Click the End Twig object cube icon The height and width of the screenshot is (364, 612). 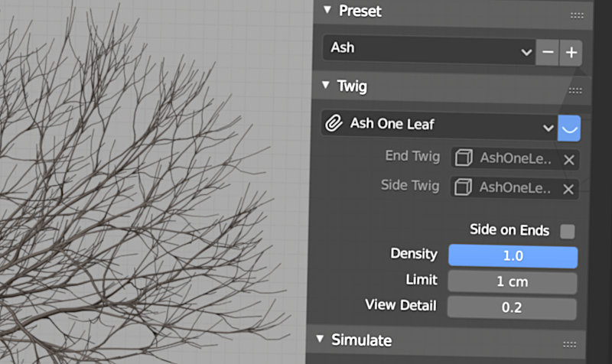pos(464,158)
